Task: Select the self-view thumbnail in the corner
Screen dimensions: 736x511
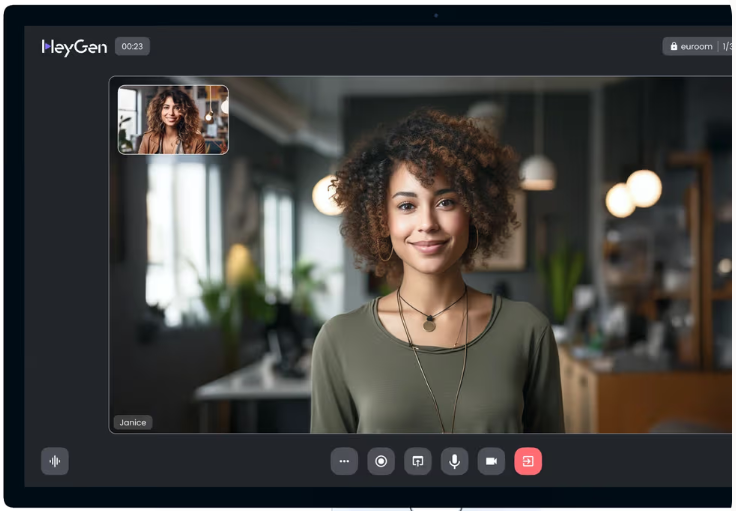Action: coord(173,120)
